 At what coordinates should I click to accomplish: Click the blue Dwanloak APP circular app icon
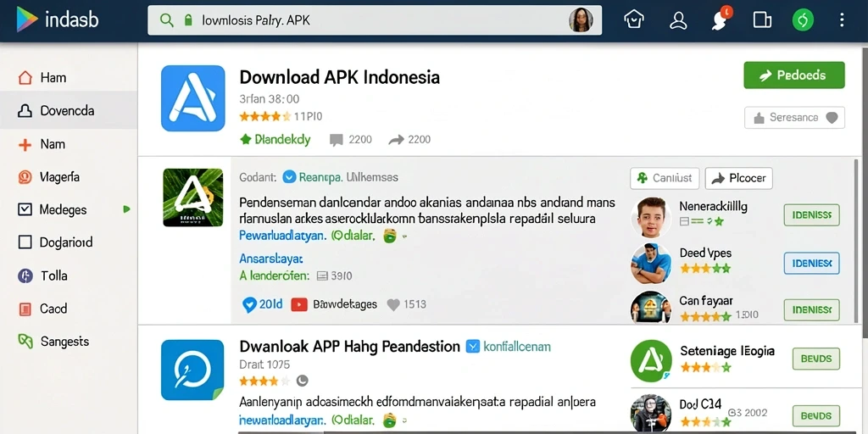[192, 370]
